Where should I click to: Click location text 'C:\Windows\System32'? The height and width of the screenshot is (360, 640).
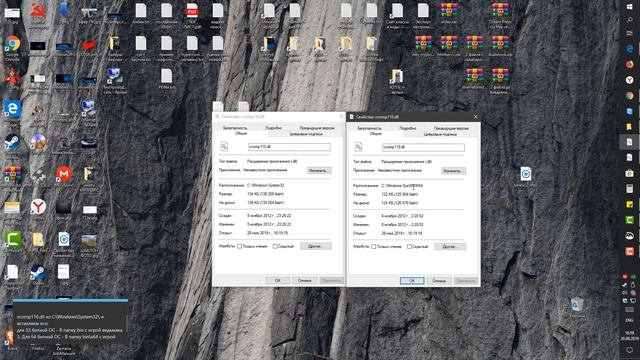click(265, 185)
